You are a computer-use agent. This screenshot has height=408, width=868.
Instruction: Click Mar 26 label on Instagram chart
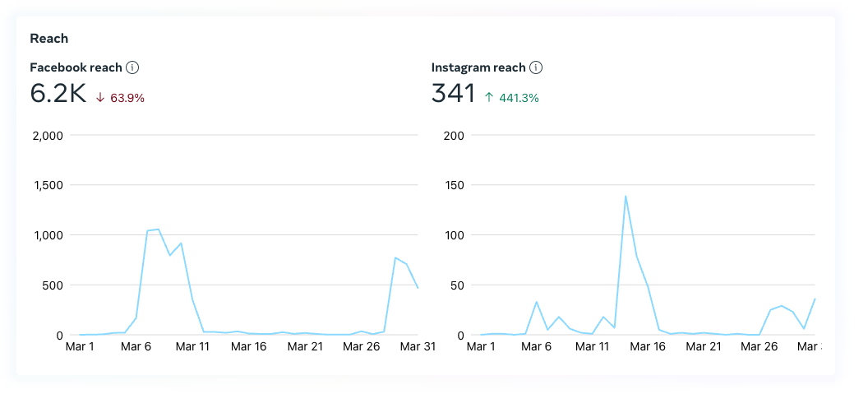click(x=759, y=347)
